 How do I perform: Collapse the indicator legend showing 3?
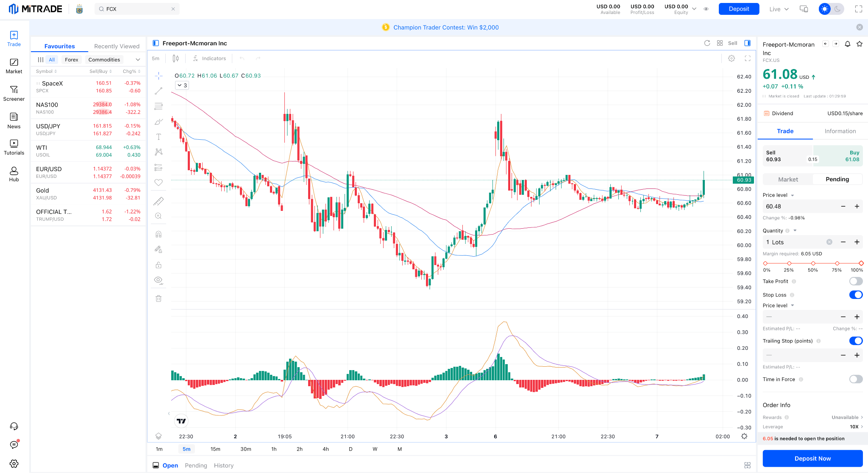click(182, 85)
